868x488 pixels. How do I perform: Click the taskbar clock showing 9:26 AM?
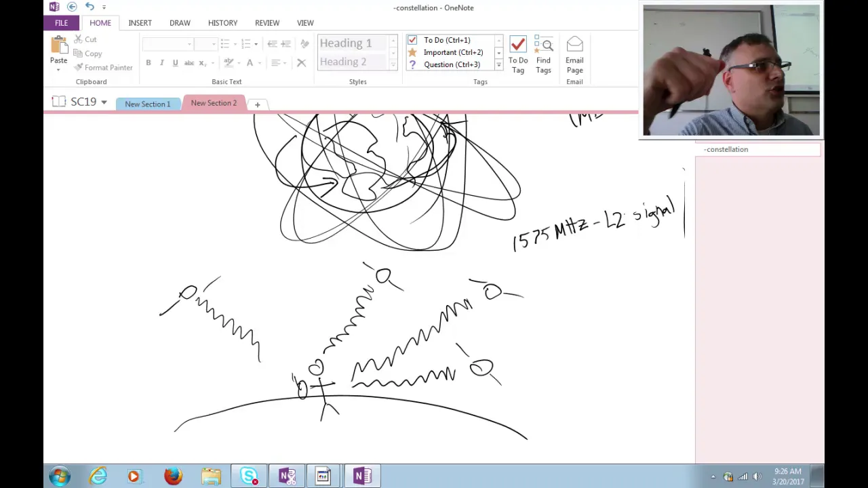pyautogui.click(x=787, y=476)
